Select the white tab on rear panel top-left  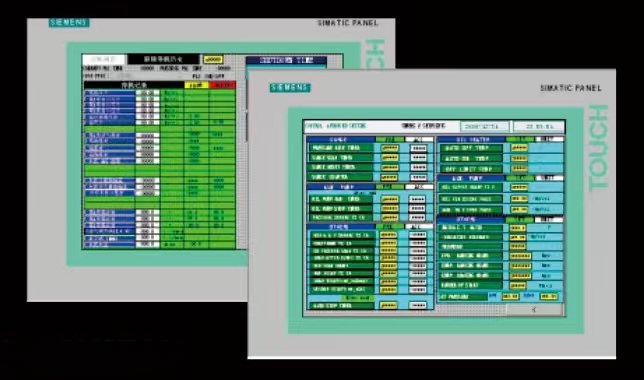click(x=104, y=60)
